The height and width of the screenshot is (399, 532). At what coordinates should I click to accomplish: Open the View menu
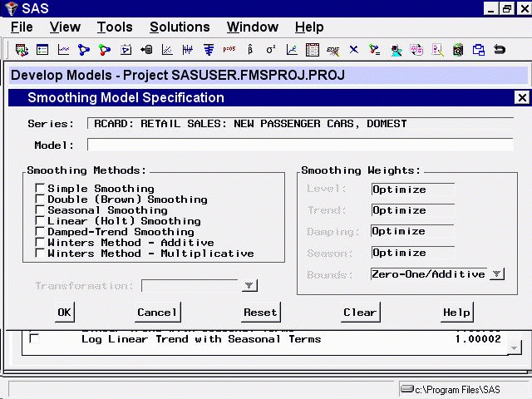click(x=65, y=27)
